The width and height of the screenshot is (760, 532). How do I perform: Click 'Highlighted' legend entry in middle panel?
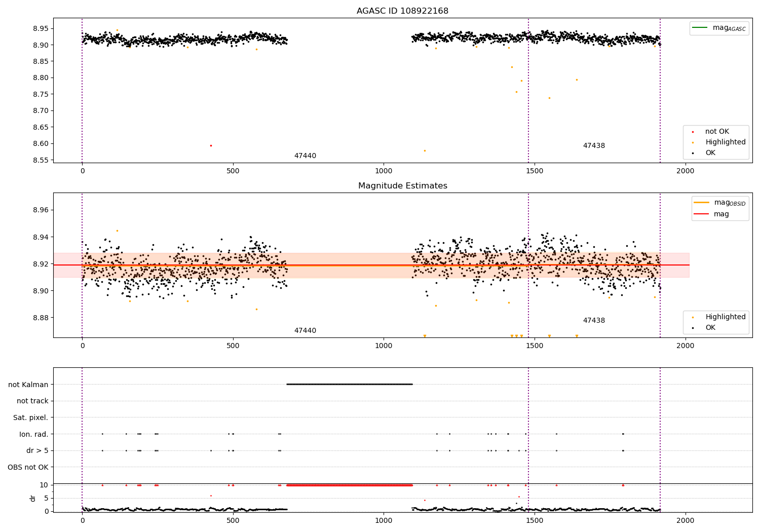pos(726,317)
